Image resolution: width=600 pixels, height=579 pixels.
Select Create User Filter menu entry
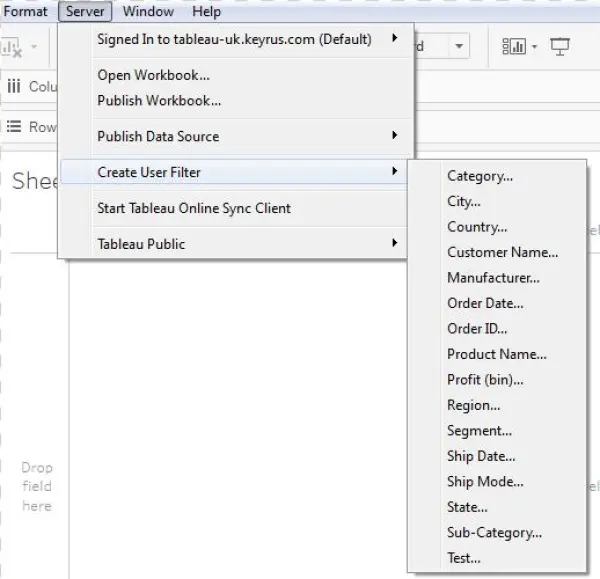[x=233, y=172]
